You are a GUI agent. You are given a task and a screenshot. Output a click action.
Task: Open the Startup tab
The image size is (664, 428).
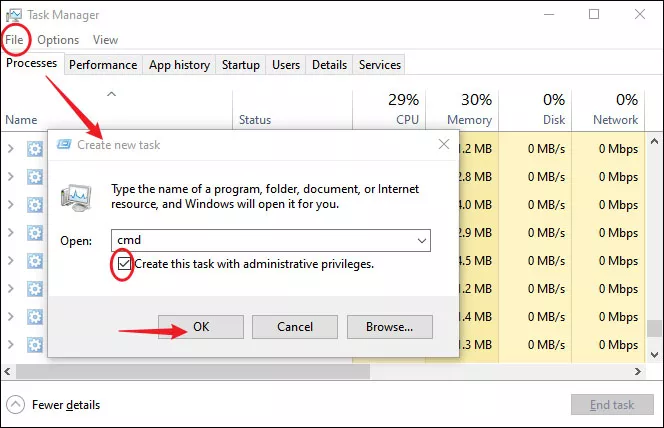pos(241,65)
